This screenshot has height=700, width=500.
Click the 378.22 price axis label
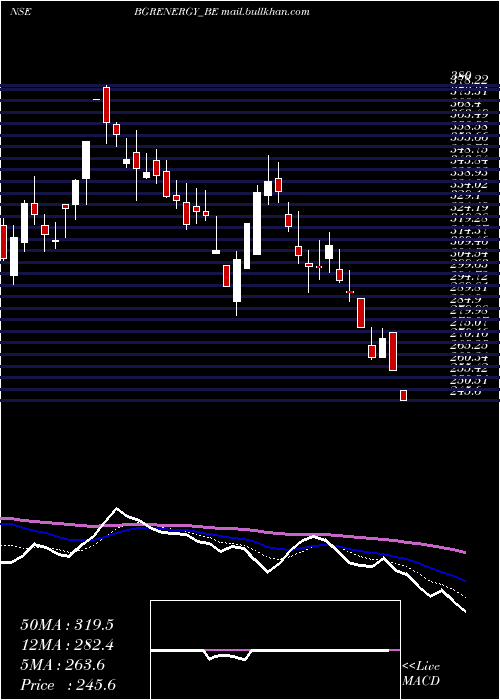coord(468,79)
